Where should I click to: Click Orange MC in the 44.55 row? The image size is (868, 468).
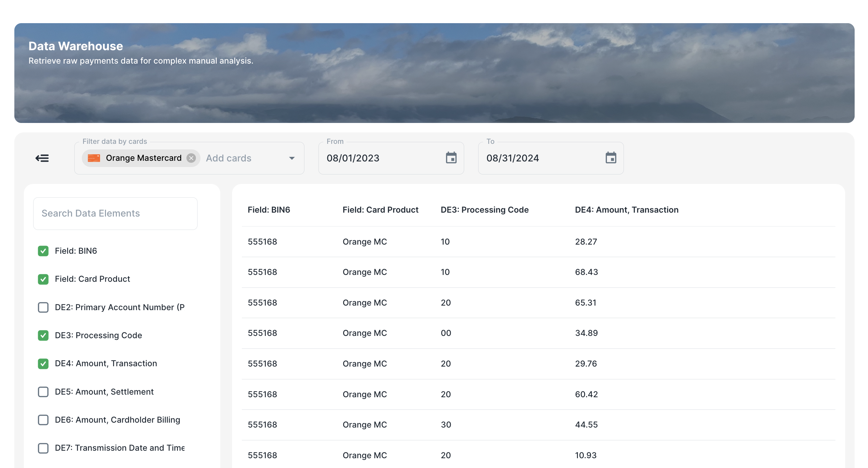365,425
